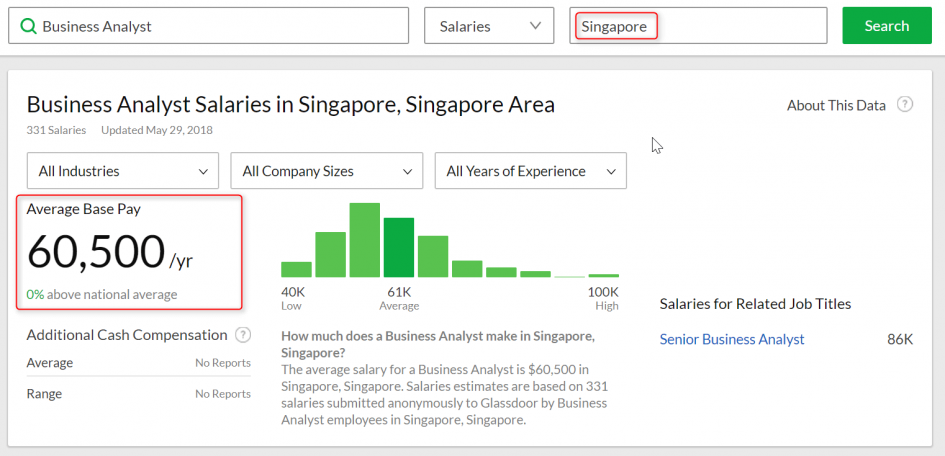Click the Business Analyst job title field
The image size is (945, 456).
click(209, 26)
